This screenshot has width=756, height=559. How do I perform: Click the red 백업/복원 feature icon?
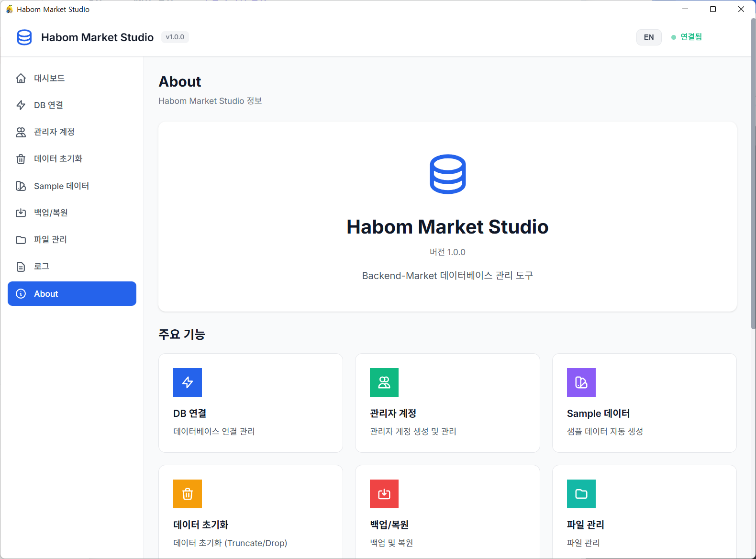point(384,494)
